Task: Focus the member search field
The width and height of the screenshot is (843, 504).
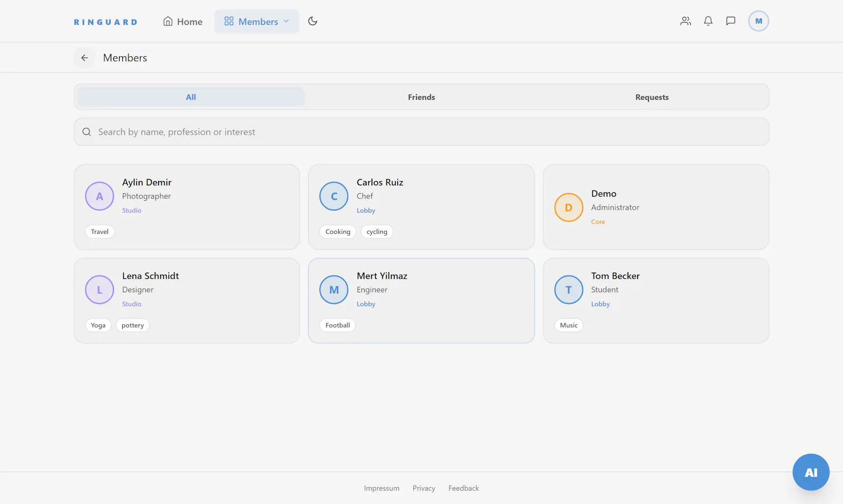Action: [x=421, y=132]
